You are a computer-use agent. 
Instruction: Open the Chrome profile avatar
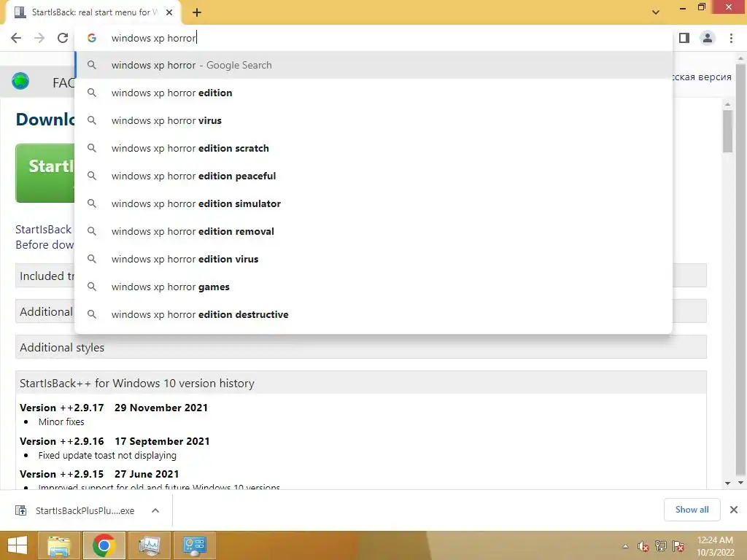(x=708, y=38)
